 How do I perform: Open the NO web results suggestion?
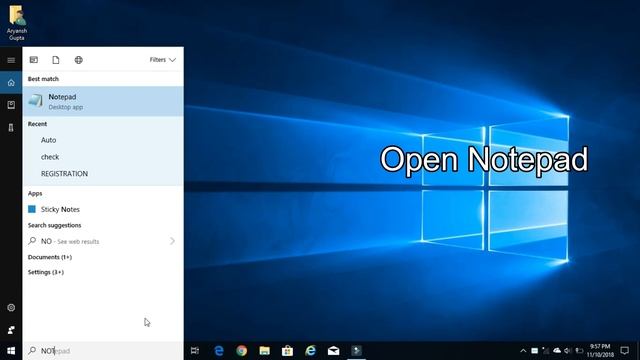103,241
